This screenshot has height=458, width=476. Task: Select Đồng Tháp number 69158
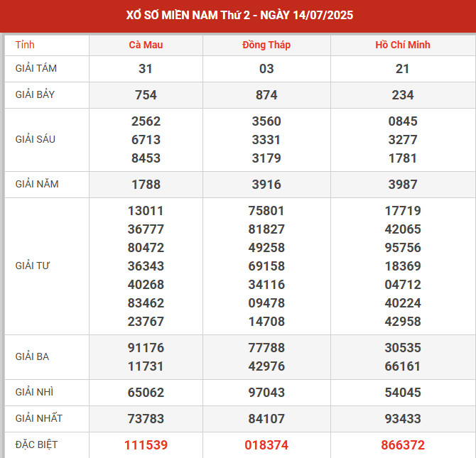click(266, 266)
